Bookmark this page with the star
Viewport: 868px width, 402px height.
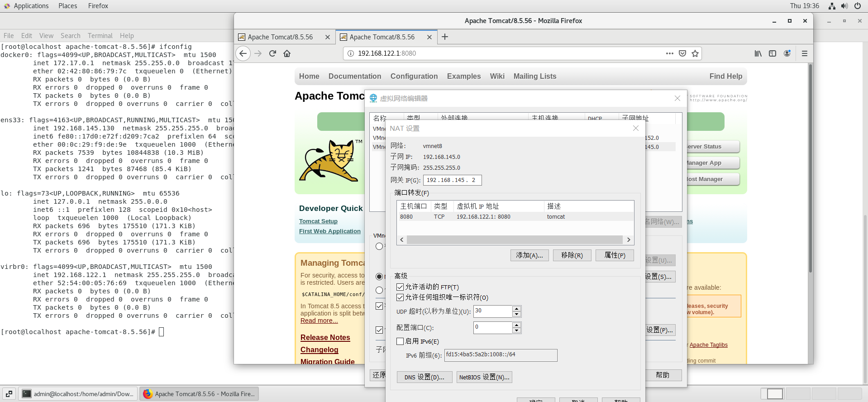pyautogui.click(x=695, y=53)
